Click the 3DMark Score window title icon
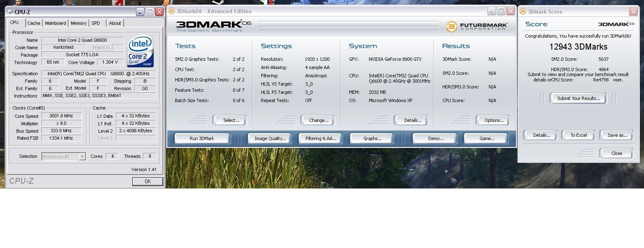Image resolution: width=644 pixels, height=248 pixels. (523, 12)
